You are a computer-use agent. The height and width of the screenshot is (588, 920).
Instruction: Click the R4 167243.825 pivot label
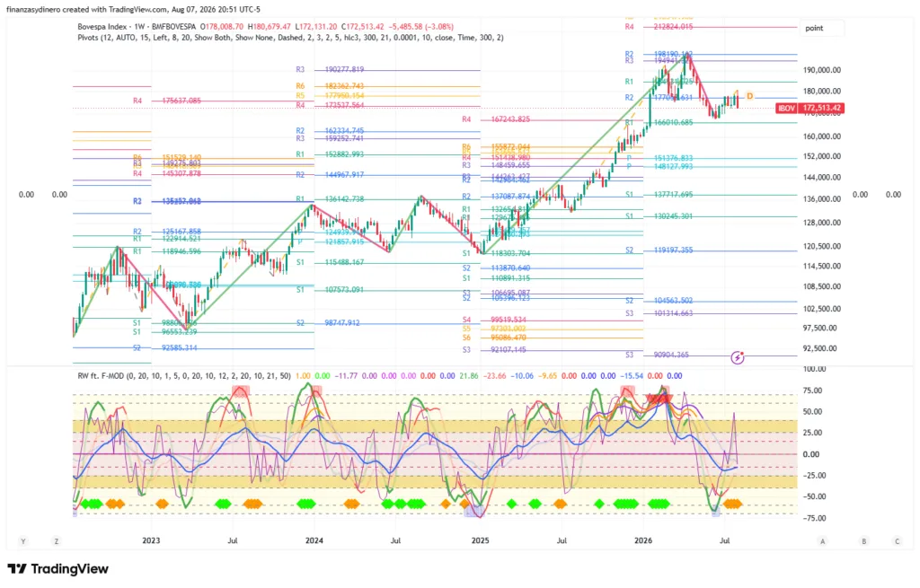[x=496, y=119]
